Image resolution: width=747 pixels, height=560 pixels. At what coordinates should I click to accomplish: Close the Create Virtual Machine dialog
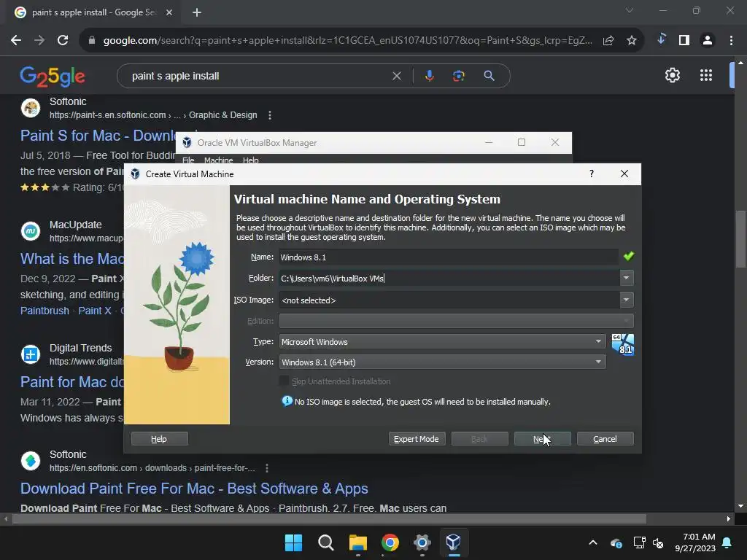coord(624,174)
